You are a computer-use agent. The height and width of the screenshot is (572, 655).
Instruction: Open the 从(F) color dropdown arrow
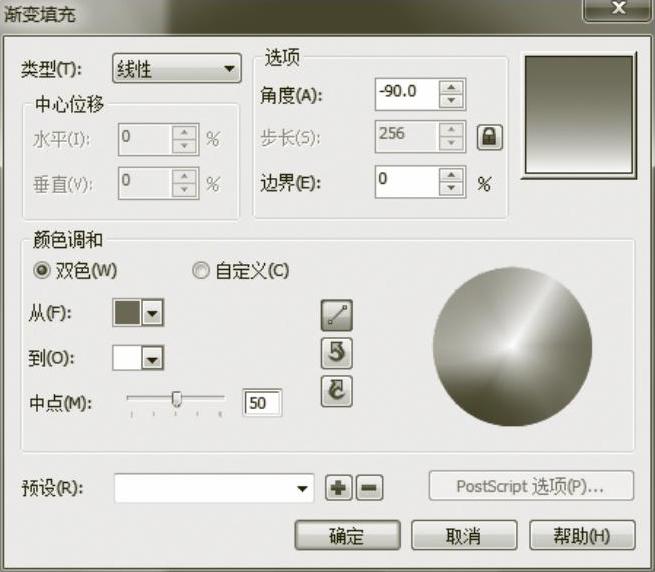[x=152, y=313]
